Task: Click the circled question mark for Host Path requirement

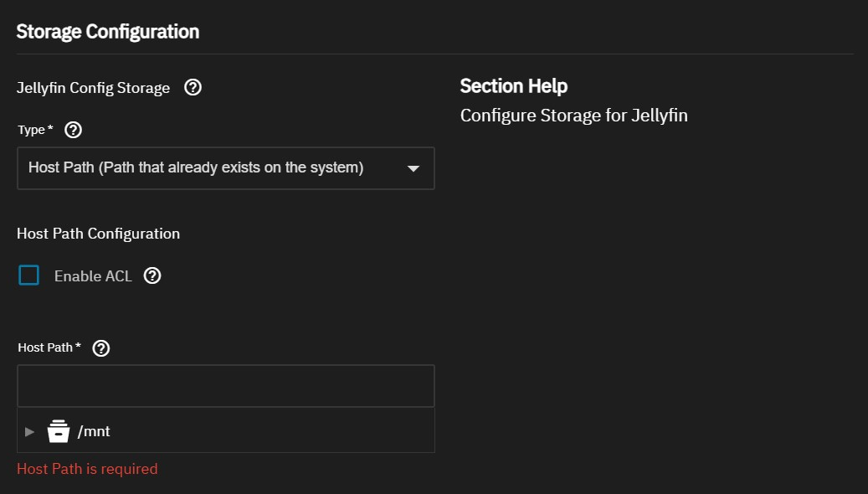Action: [x=100, y=347]
